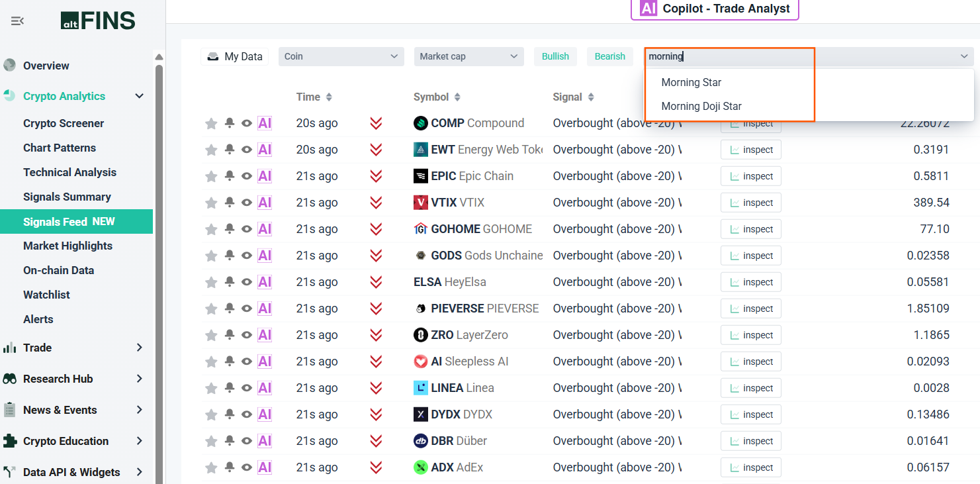Click the My Data inbox icon
980x484 pixels.
(x=213, y=56)
